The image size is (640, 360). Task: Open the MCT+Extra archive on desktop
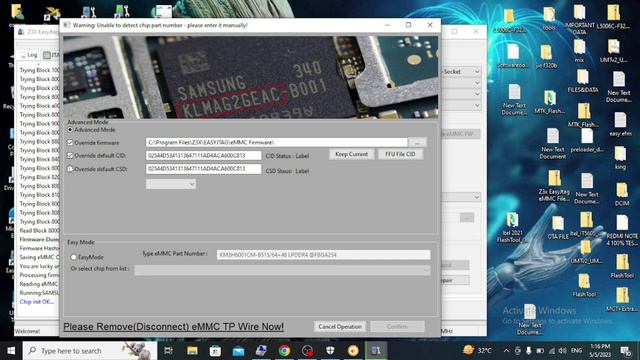pyautogui.click(x=622, y=300)
